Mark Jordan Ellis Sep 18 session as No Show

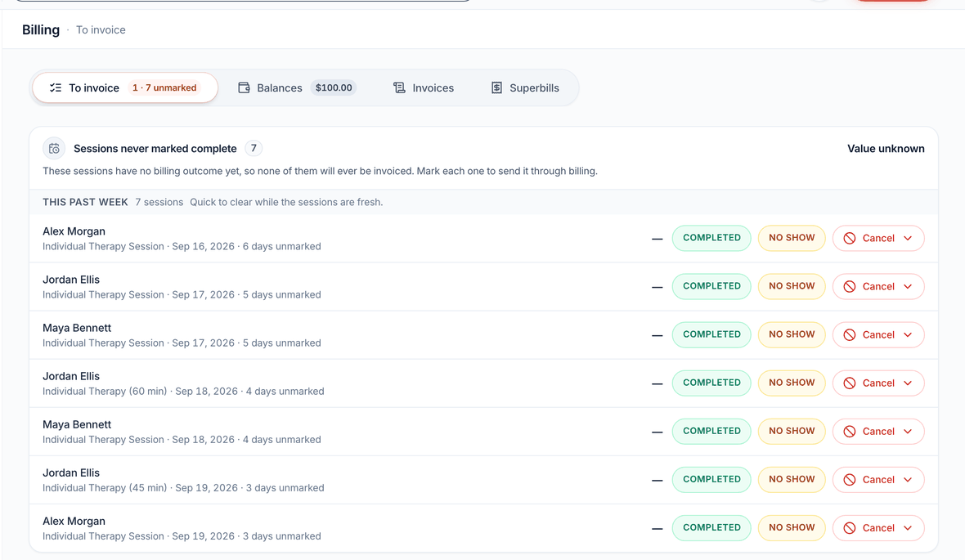click(792, 383)
